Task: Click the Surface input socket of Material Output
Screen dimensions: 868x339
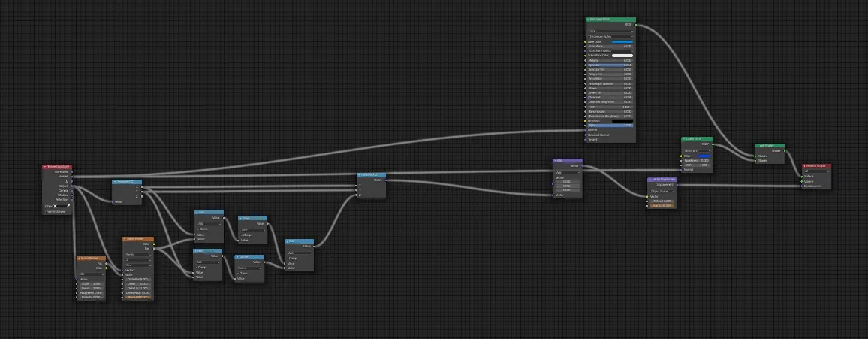Action: [802, 177]
